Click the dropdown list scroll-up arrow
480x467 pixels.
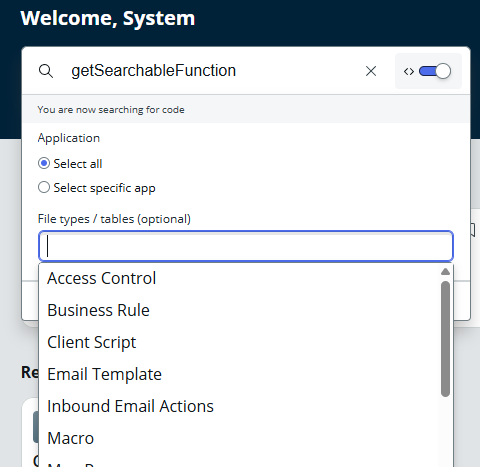pos(445,272)
